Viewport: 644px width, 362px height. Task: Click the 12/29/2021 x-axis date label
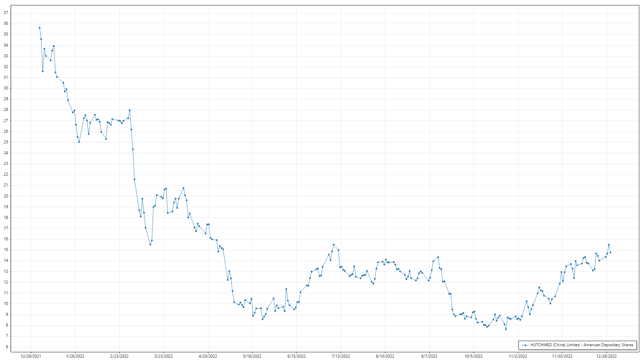point(31,356)
